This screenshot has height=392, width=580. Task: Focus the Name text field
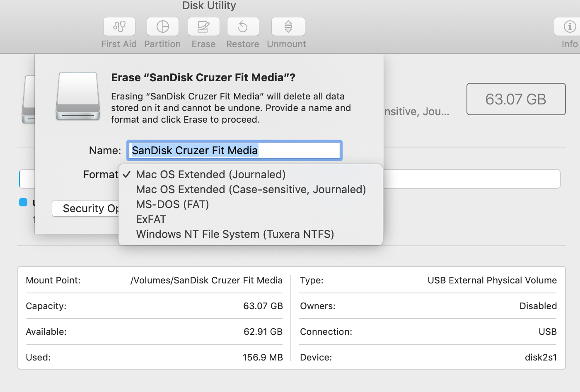(x=234, y=150)
